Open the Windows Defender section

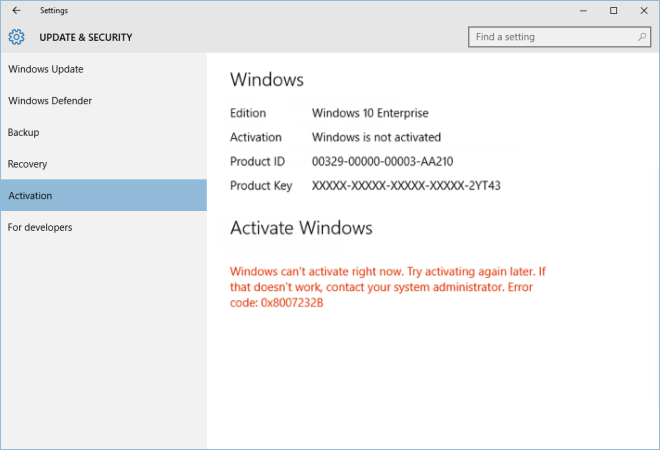pos(50,101)
